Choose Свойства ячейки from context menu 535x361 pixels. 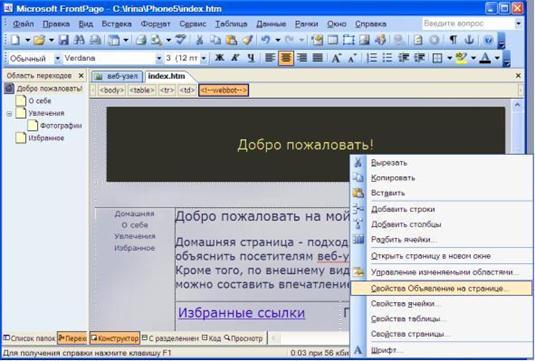441,303
